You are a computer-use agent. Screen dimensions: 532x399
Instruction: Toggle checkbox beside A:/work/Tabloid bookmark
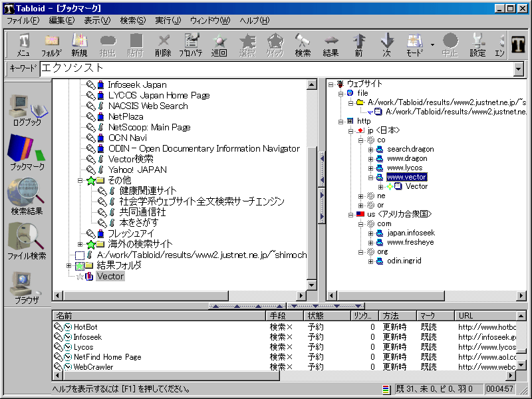pos(80,255)
